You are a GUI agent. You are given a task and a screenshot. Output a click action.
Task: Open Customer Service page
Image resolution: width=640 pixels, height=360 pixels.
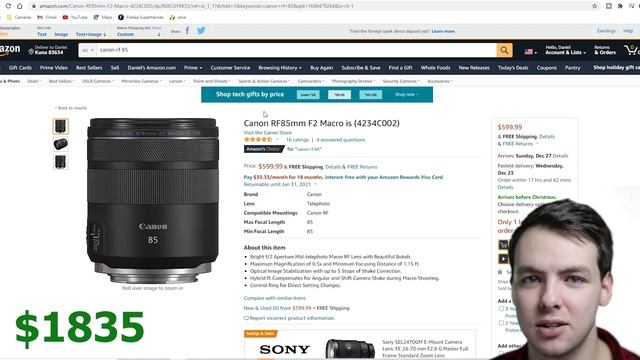(230, 68)
